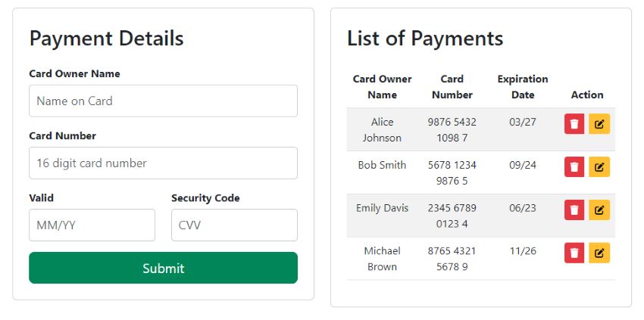Viewport: 644px width, 320px height.
Task: Edit Alice Johnson's payment record
Action: [599, 124]
